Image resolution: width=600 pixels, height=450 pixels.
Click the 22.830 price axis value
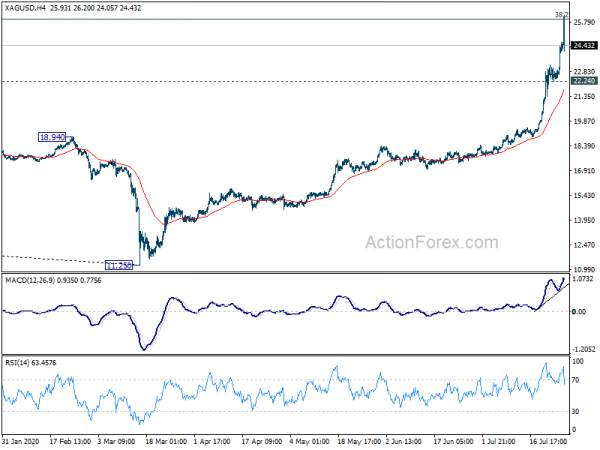(584, 72)
